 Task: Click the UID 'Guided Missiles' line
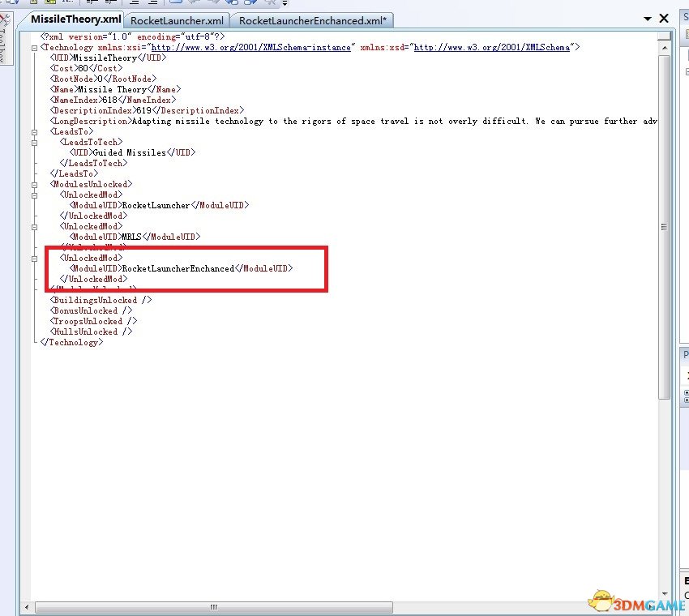[x=132, y=153]
